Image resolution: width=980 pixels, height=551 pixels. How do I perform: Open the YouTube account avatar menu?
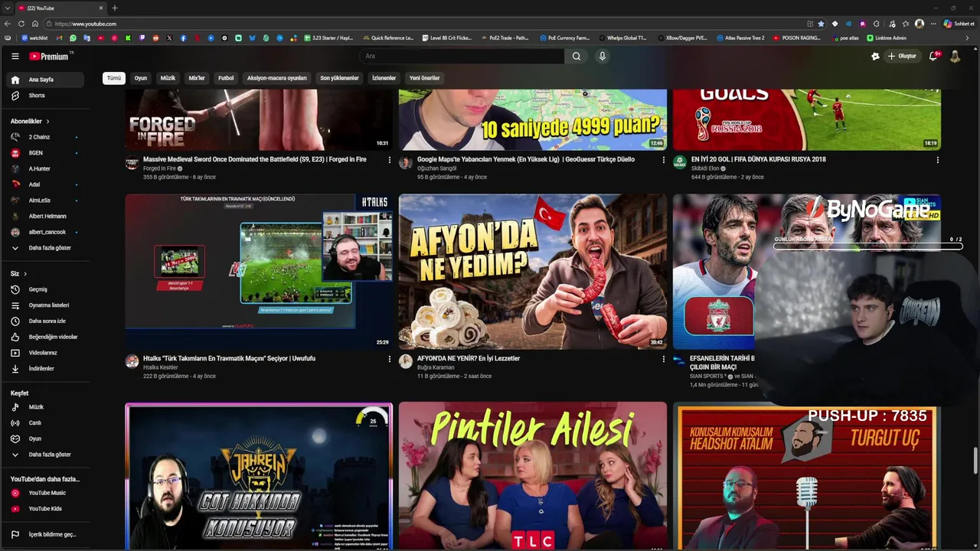(955, 56)
